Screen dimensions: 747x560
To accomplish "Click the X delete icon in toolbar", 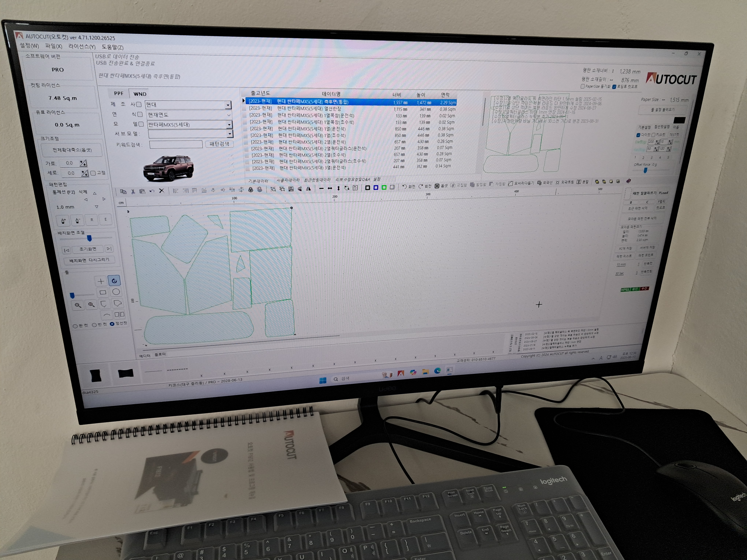I will click(x=161, y=191).
